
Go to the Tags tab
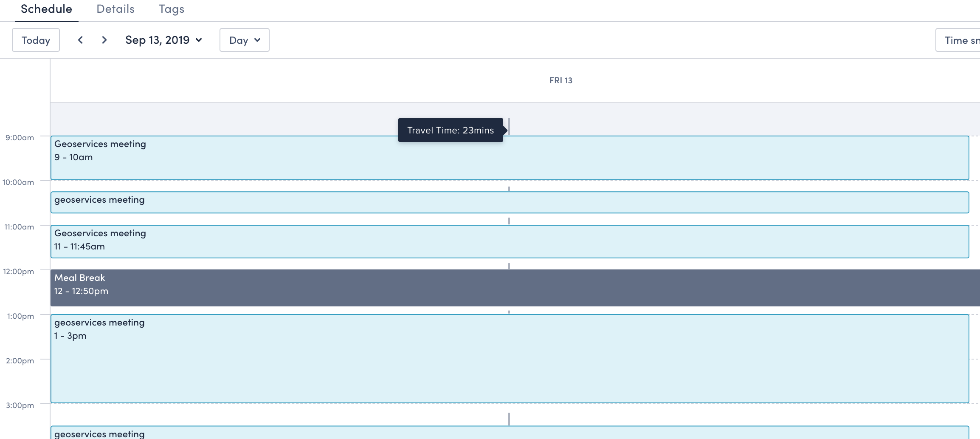point(171,9)
